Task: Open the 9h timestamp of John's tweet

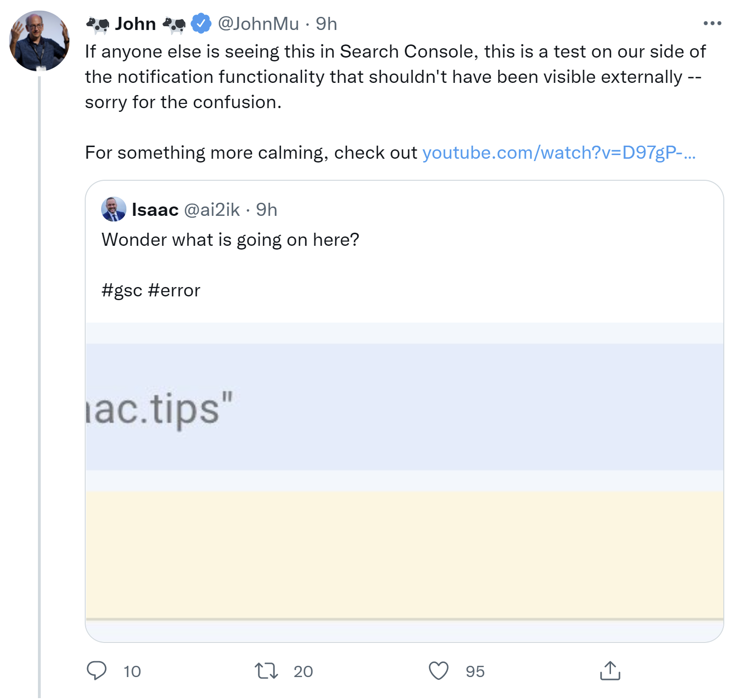Action: click(326, 23)
